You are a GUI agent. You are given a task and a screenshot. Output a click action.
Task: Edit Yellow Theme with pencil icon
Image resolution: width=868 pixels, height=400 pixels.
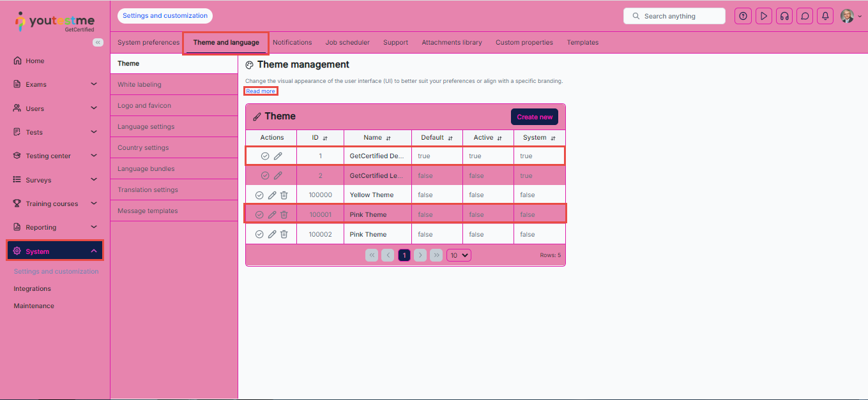tap(272, 195)
